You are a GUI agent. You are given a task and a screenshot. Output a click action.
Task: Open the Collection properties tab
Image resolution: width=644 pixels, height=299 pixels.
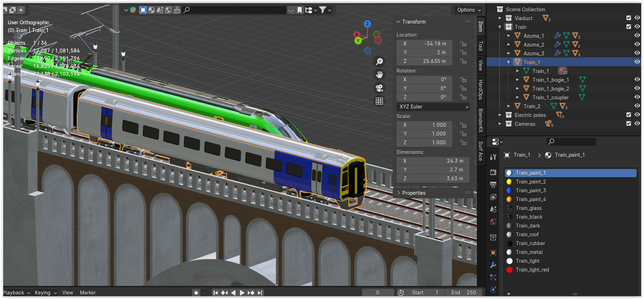point(493,237)
